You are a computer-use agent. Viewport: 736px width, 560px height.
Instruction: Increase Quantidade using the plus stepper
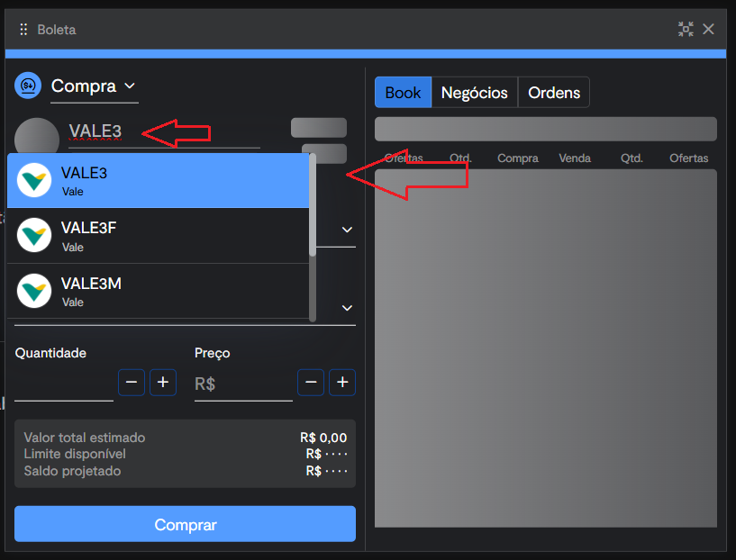tap(162, 382)
